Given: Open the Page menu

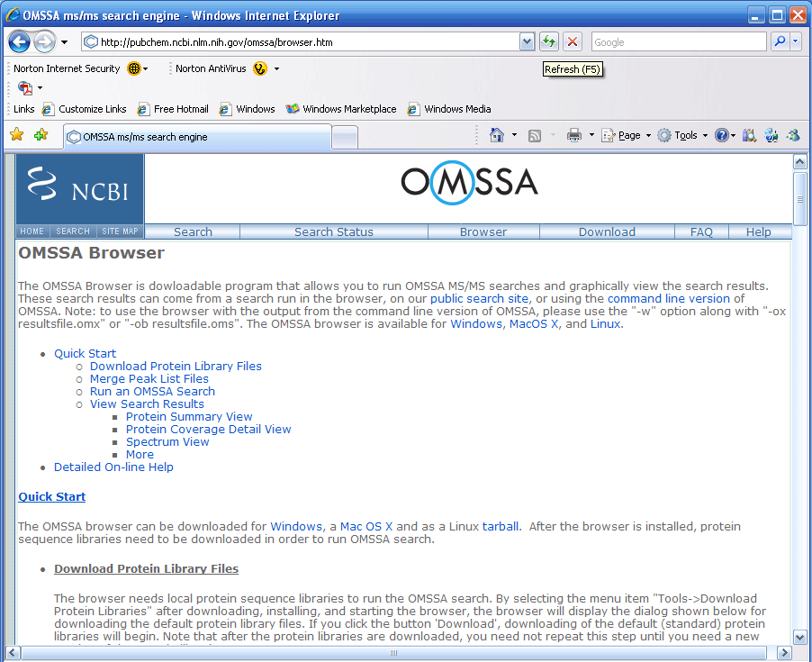Looking at the screenshot, I should [626, 135].
